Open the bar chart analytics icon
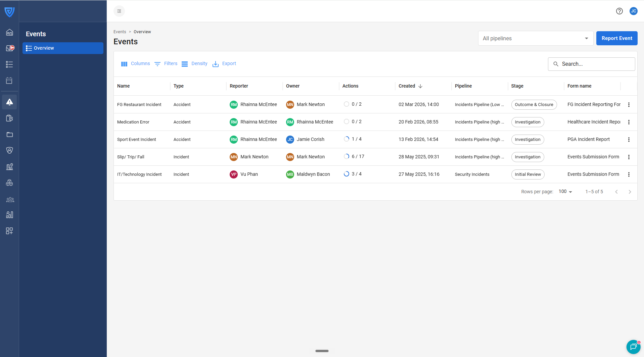 click(x=9, y=215)
